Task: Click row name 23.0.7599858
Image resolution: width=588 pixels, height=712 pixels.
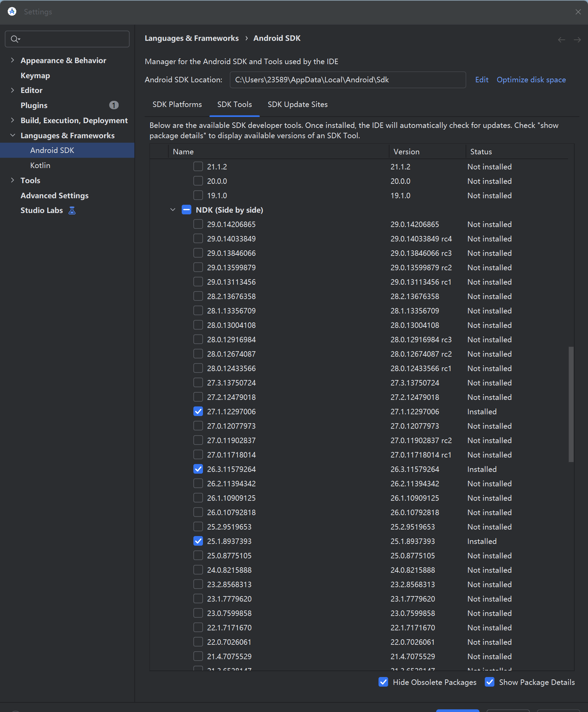Action: coord(229,613)
